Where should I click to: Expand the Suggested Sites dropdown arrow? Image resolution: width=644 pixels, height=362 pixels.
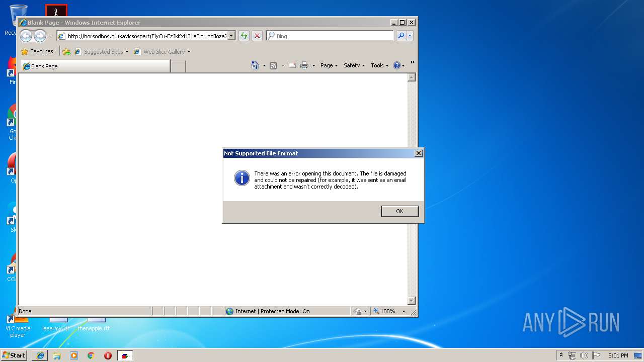point(127,52)
